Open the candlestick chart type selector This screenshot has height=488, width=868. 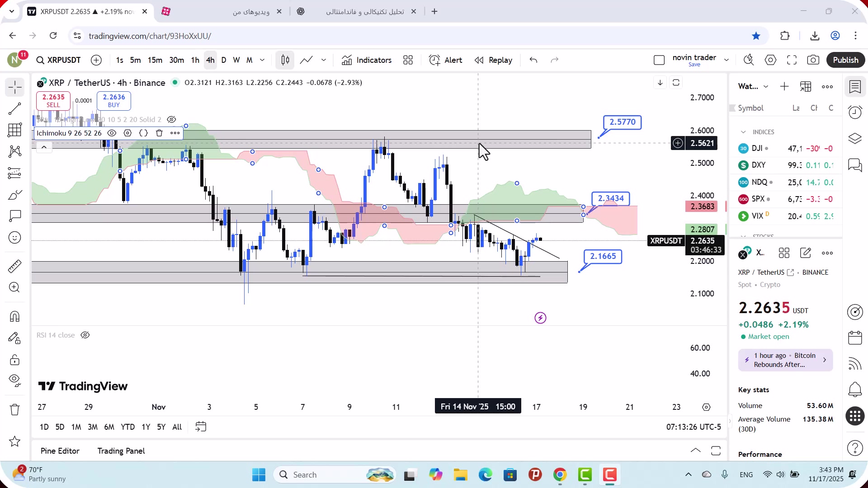click(x=285, y=60)
